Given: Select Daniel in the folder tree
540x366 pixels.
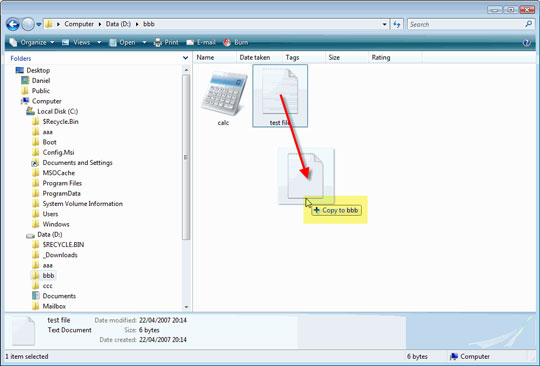Looking at the screenshot, I should [x=36, y=81].
